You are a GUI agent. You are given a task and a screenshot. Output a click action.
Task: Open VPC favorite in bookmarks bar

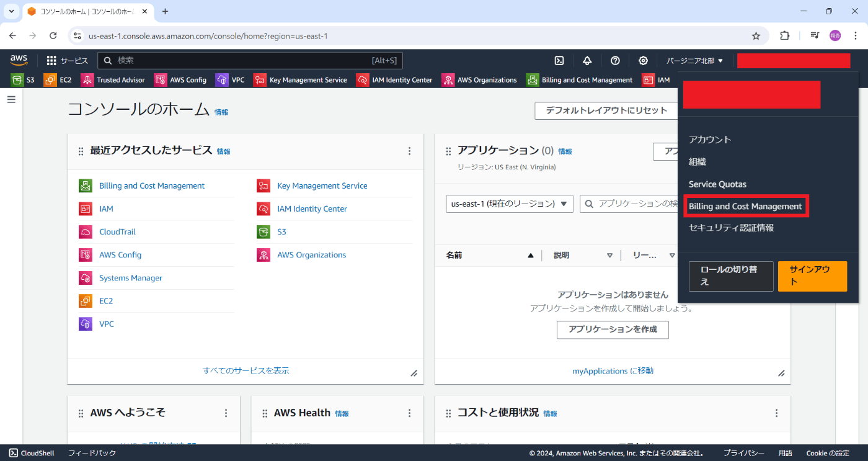click(230, 80)
